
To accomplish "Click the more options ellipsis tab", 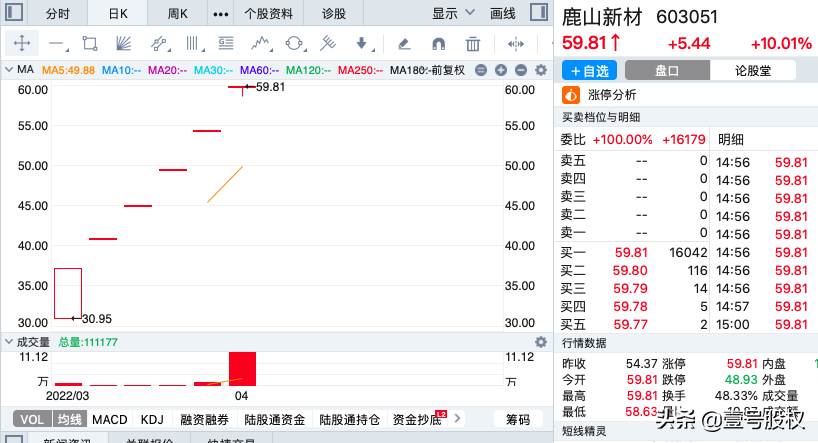I will tap(221, 14).
